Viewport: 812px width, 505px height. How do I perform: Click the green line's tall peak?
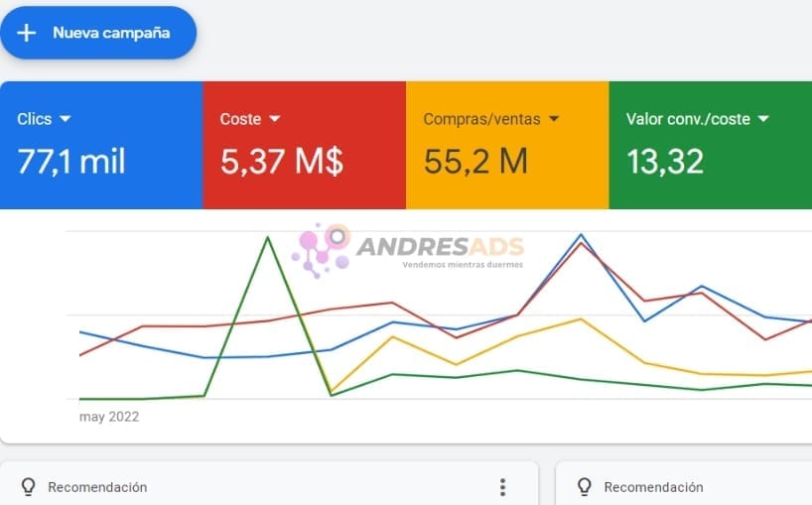(x=268, y=237)
